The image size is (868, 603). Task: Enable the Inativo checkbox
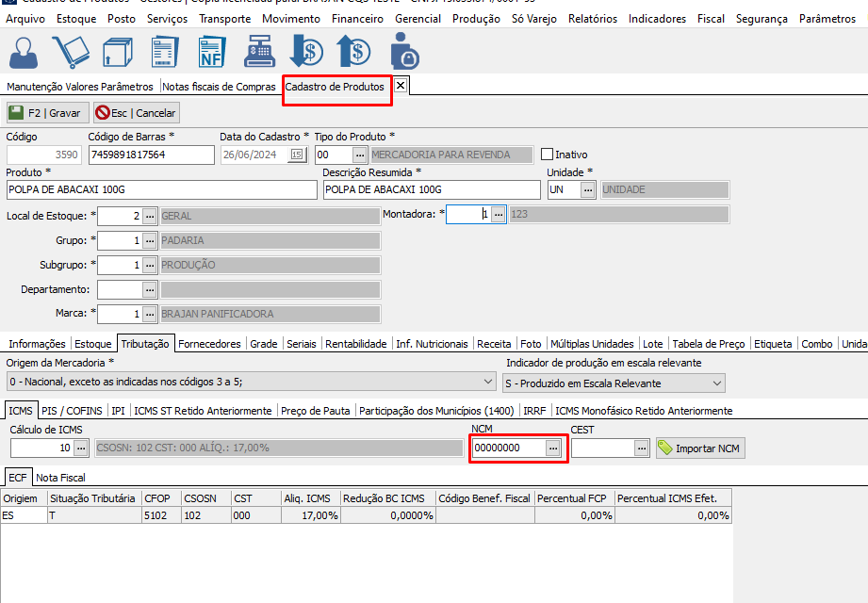[x=548, y=155]
